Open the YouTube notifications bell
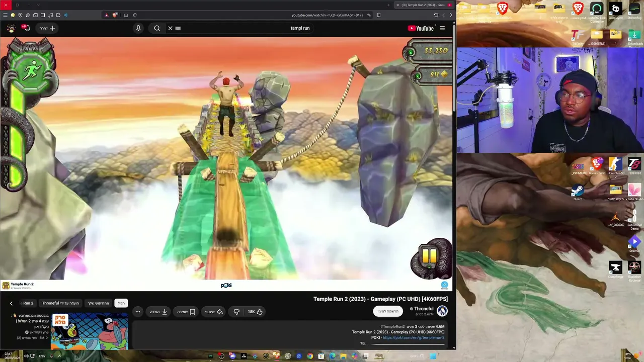The width and height of the screenshot is (644, 362). click(x=26, y=28)
